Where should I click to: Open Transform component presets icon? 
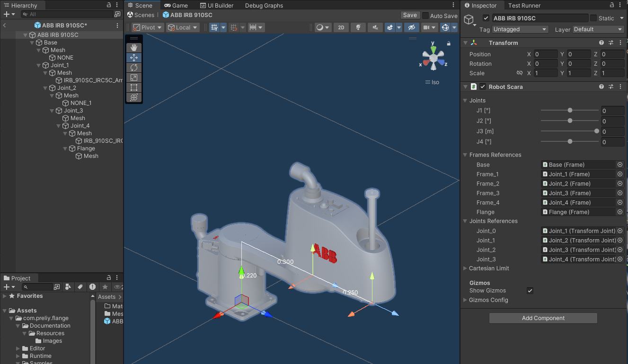tap(611, 43)
